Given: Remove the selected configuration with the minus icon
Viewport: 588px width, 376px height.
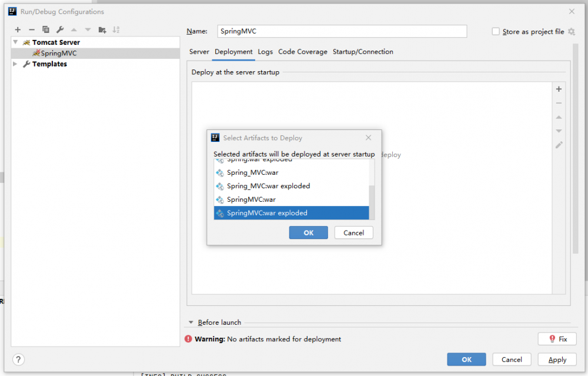Looking at the screenshot, I should pyautogui.click(x=32, y=29).
